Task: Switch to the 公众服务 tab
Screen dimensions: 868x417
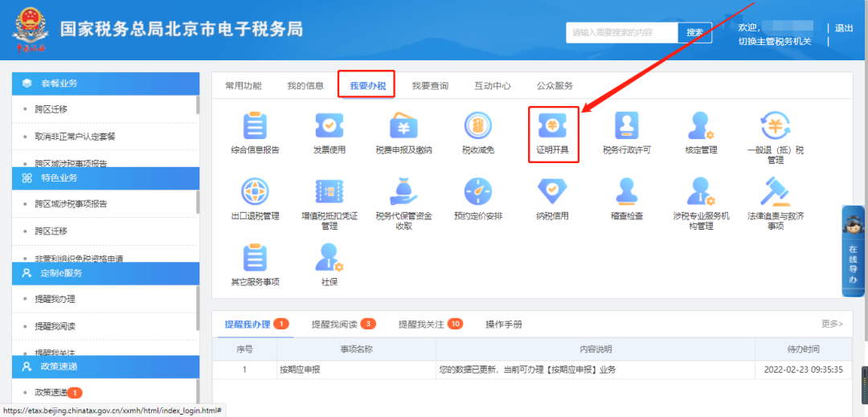Action: pyautogui.click(x=555, y=86)
